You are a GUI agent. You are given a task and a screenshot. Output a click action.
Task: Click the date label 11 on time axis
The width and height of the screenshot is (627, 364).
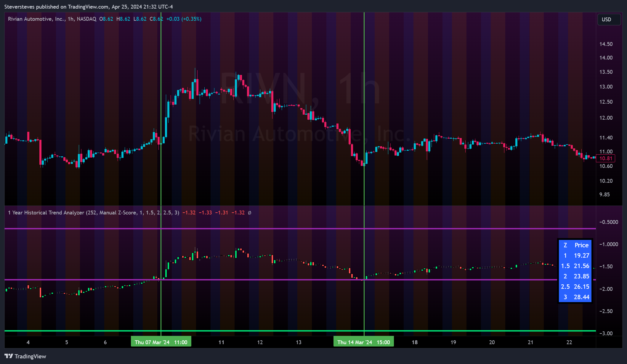(221, 342)
